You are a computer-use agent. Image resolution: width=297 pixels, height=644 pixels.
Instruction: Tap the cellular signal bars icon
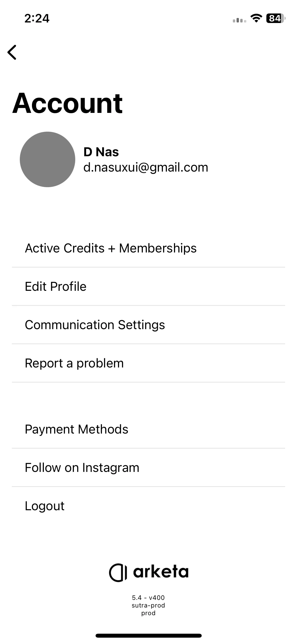click(239, 20)
